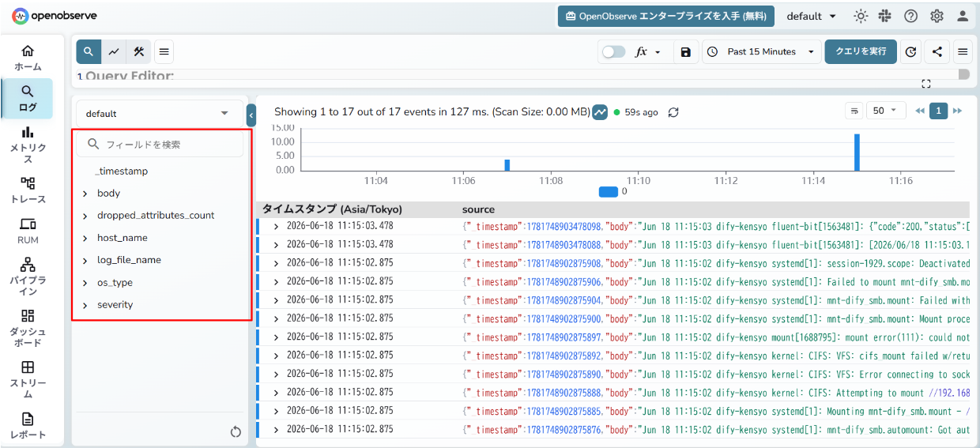Reset fields with the circular arrow icon
Screen dimensions: 980x448
tap(235, 431)
